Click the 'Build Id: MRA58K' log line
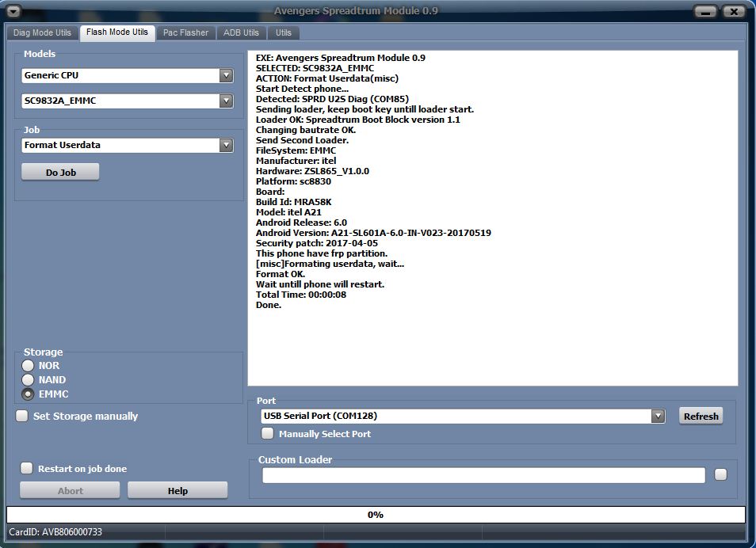This screenshot has width=756, height=548. [x=294, y=202]
